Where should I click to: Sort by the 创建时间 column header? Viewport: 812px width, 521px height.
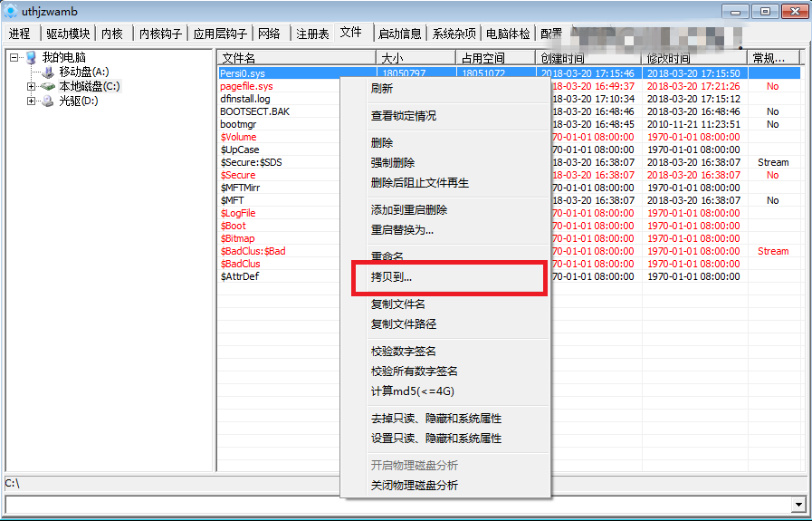click(588, 58)
